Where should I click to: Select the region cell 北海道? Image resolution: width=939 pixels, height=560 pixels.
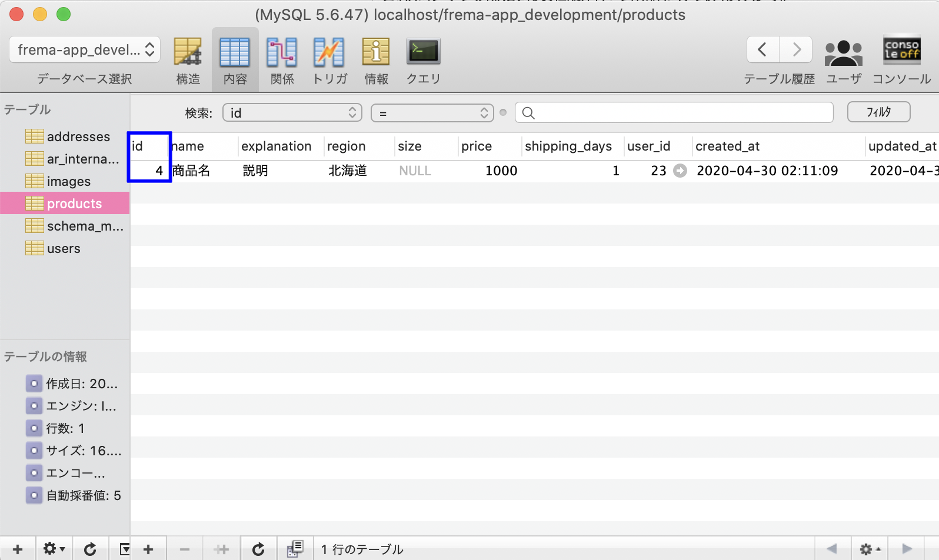[x=359, y=171]
